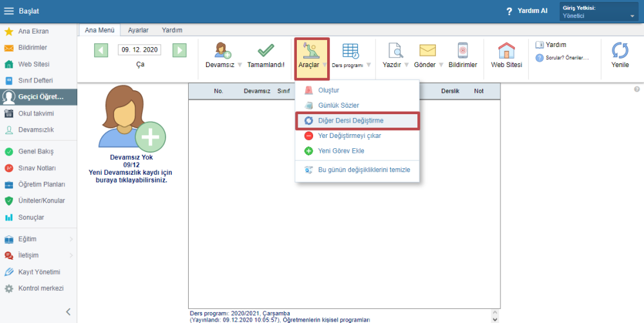
Task: Click the scrollbar down arrow near the footer
Action: pyautogui.click(x=495, y=319)
